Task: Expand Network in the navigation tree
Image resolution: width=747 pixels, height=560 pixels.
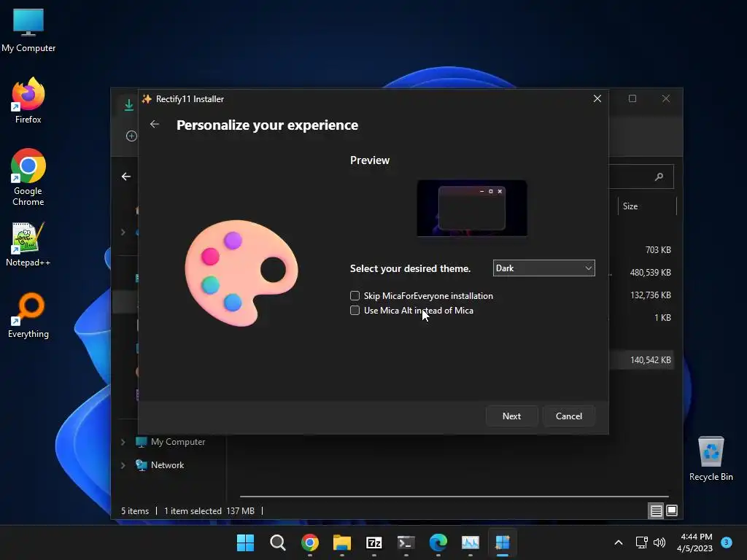Action: coord(123,465)
